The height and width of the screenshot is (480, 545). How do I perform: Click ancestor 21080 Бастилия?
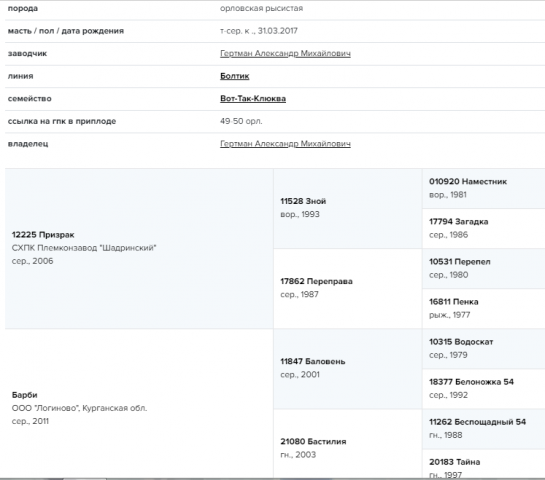(313, 441)
